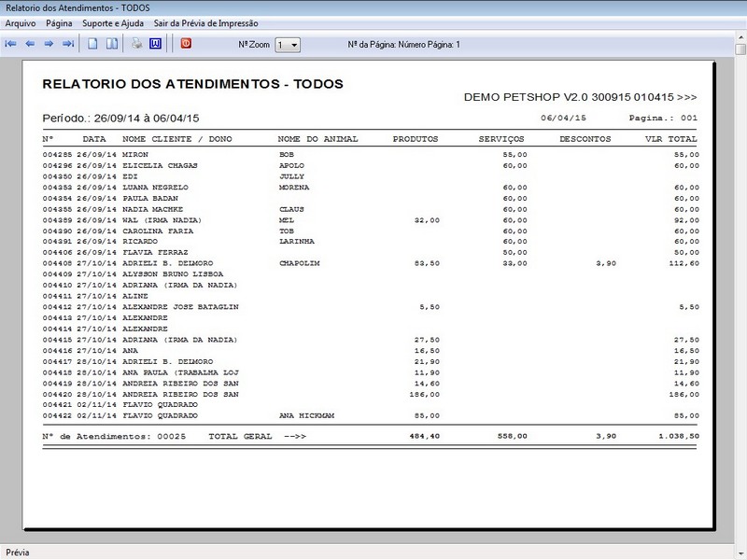Click the printer icon in toolbar
Screen dimensions: 747x560
[136, 44]
